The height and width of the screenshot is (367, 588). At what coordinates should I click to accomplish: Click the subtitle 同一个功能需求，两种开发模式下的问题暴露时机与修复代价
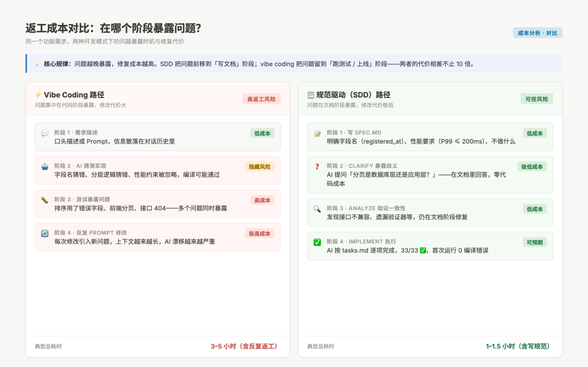click(105, 41)
